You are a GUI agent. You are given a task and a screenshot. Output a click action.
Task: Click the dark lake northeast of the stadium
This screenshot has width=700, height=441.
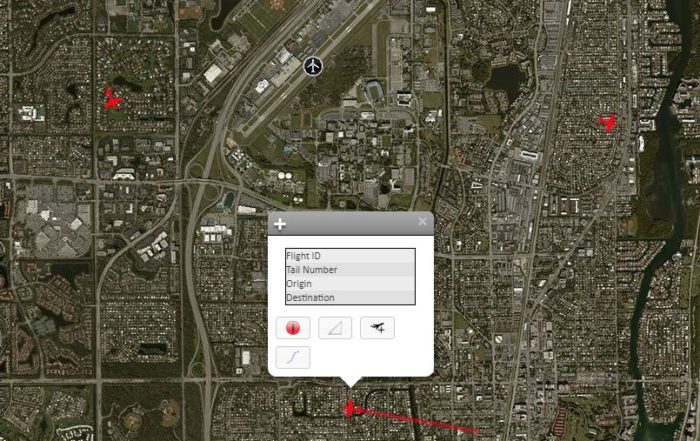point(507,80)
